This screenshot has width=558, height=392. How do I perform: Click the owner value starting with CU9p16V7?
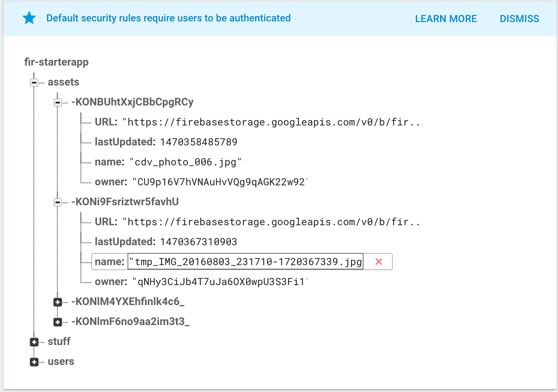coord(219,182)
